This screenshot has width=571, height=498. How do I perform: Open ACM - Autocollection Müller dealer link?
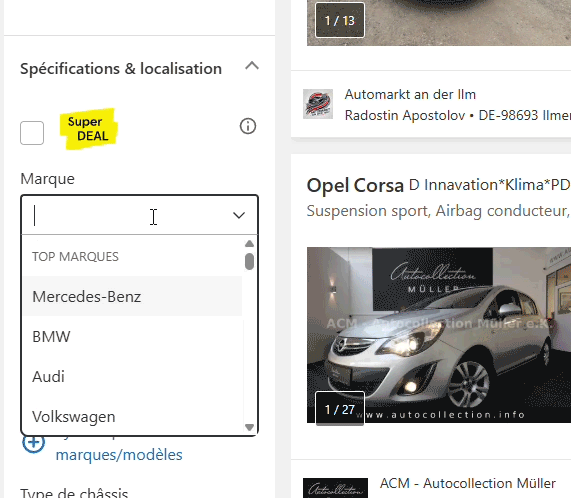click(468, 483)
